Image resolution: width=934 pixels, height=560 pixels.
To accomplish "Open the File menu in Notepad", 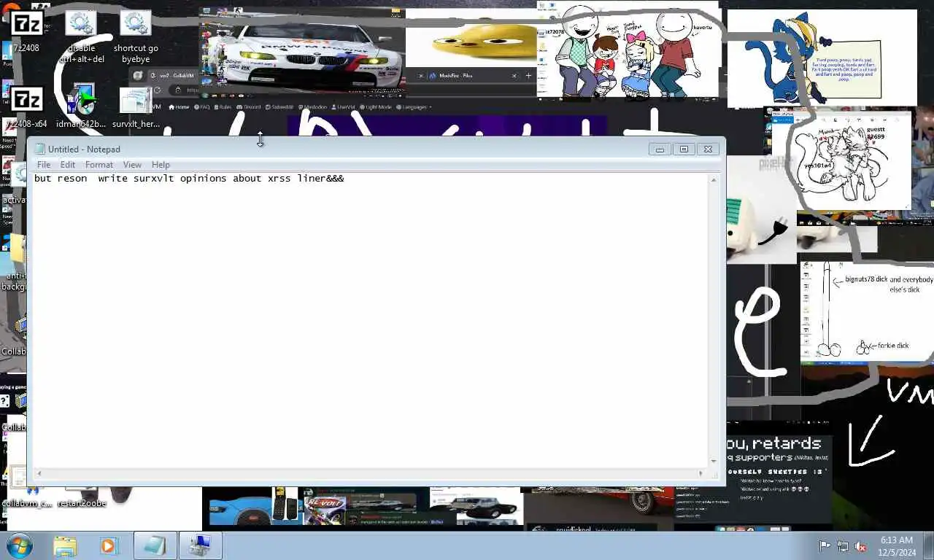I will [x=44, y=165].
